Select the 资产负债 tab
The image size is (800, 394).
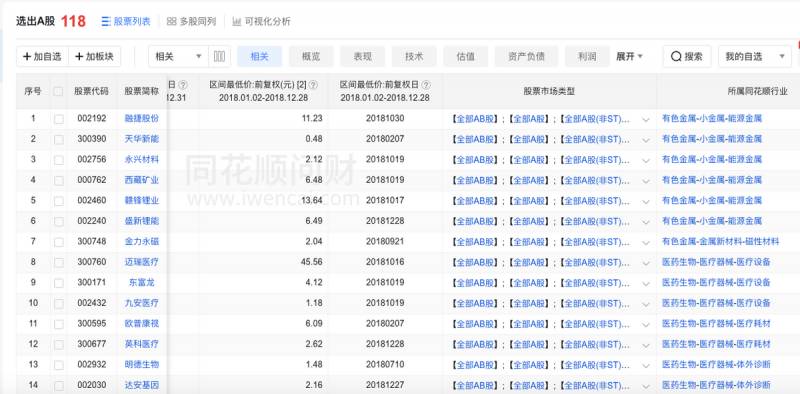click(x=526, y=57)
